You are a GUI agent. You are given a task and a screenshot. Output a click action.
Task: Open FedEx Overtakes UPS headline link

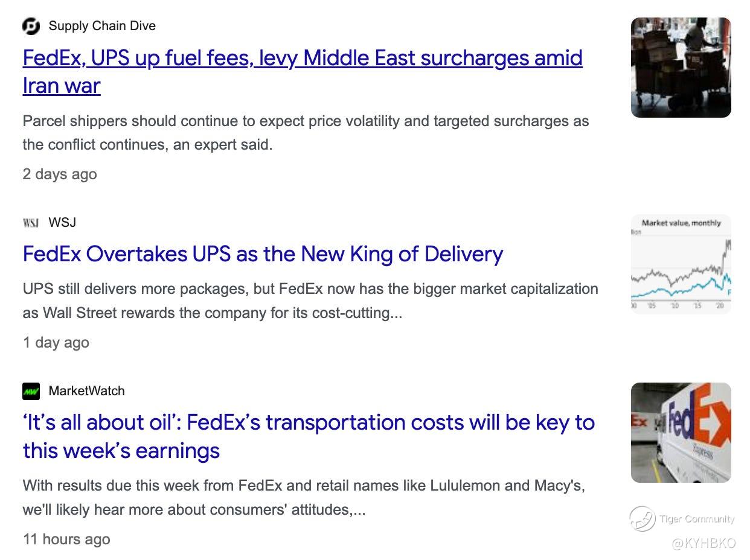[x=263, y=254]
